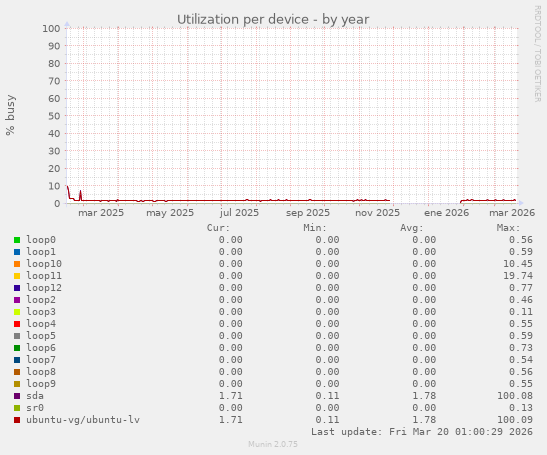Screen dimensions: 547x455
Task: Click the 'ene 2026' x-axis label
Action: point(446,213)
